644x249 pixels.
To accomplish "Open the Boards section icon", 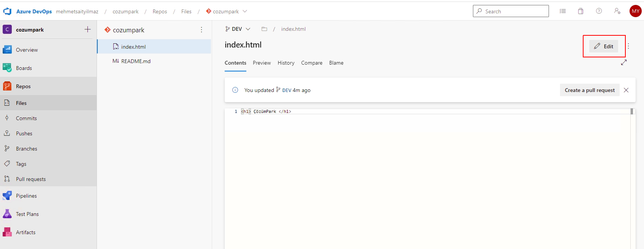I will click(7, 68).
